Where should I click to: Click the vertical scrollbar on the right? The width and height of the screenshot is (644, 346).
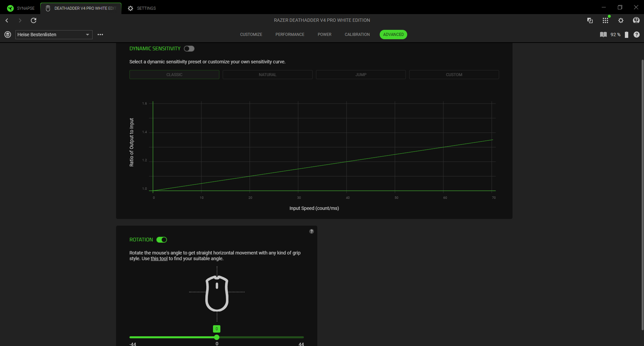tap(642, 194)
